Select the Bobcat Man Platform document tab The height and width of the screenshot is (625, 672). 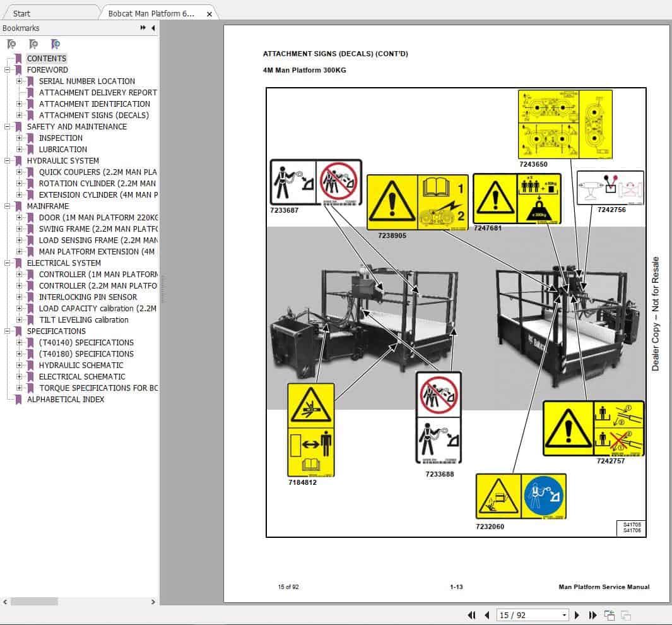point(151,12)
